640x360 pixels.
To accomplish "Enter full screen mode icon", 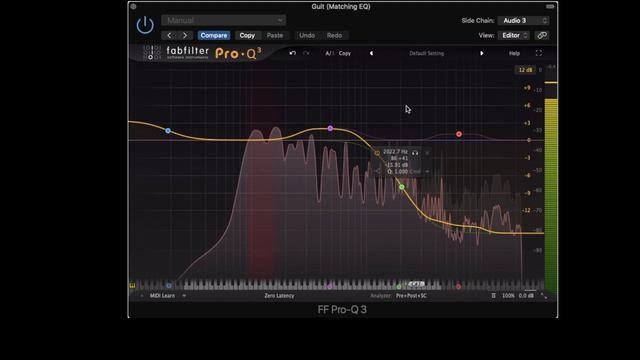I will click(x=538, y=53).
